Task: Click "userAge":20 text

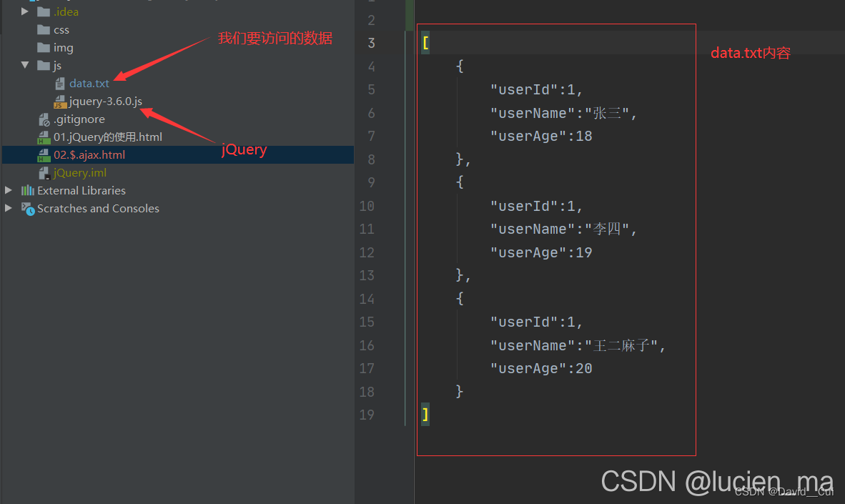Action: tap(541, 369)
